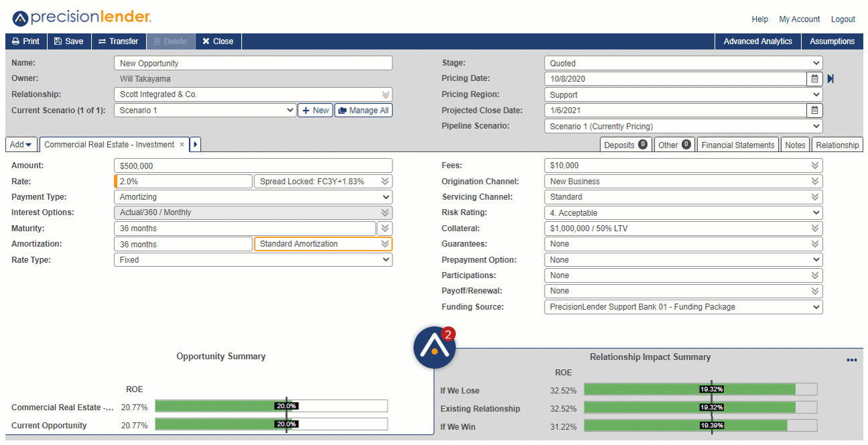Click the Current Opportunity ROE bar
868x445 pixels.
[271, 424]
